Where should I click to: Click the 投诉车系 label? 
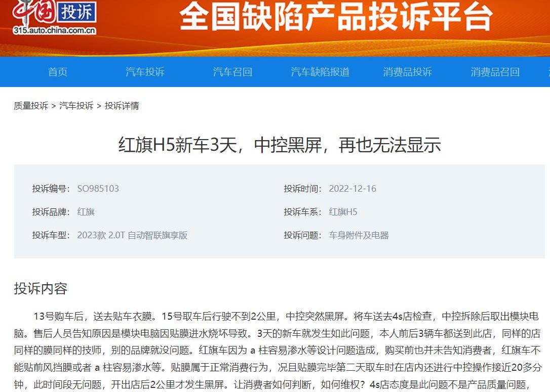tap(302, 212)
